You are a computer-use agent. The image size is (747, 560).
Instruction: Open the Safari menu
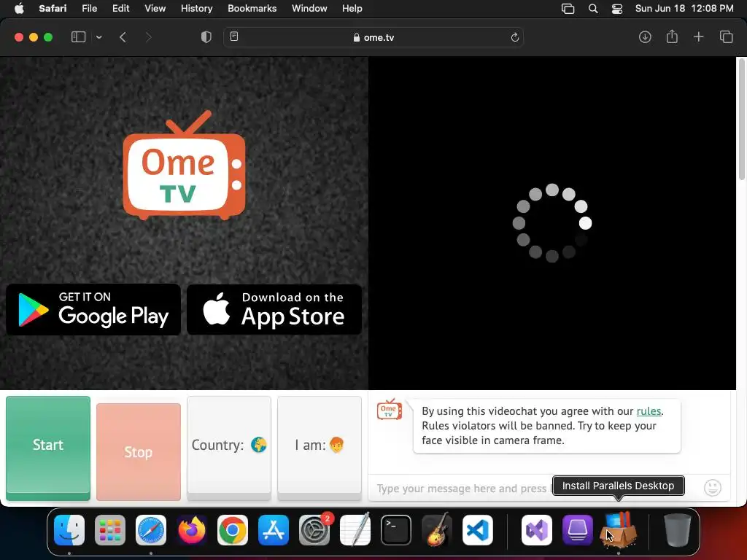(53, 8)
